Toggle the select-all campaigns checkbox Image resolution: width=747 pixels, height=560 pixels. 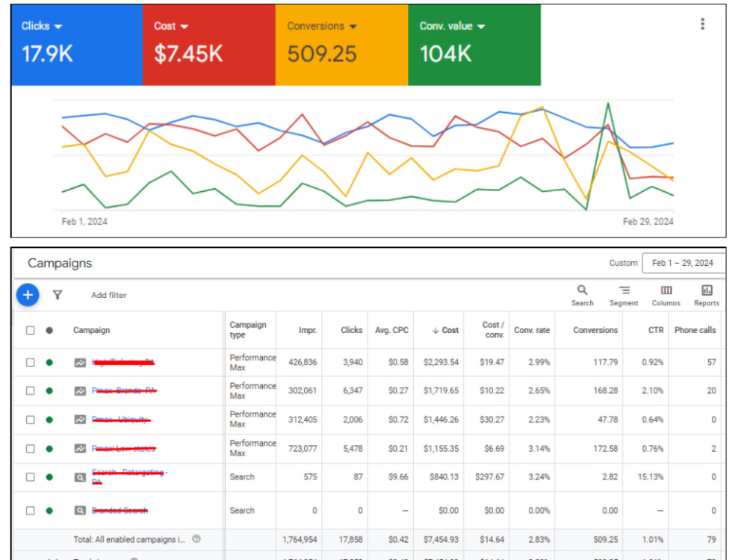(x=30, y=331)
